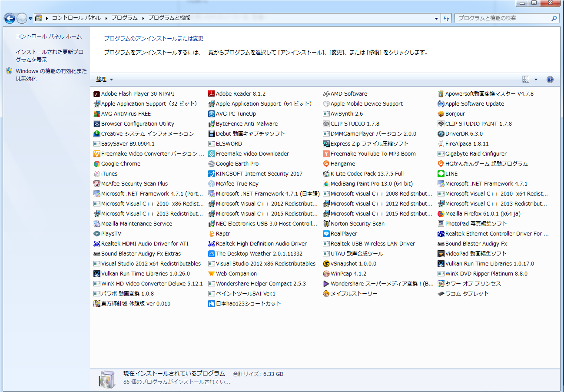This screenshot has height=392, width=564.
Task: Click the search magnifier icon
Action: coord(554,18)
